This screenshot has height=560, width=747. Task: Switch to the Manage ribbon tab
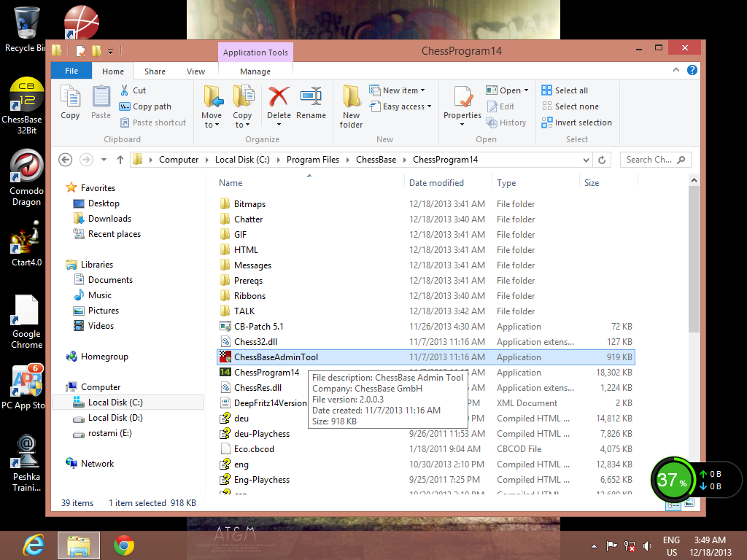point(255,71)
